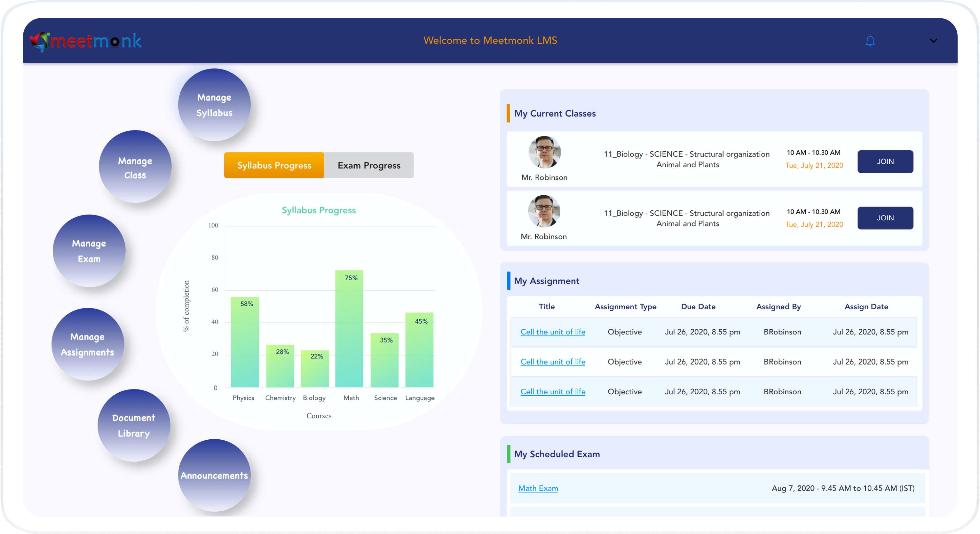The height and width of the screenshot is (534, 980).
Task: Join the first Biology class
Action: [x=885, y=162]
